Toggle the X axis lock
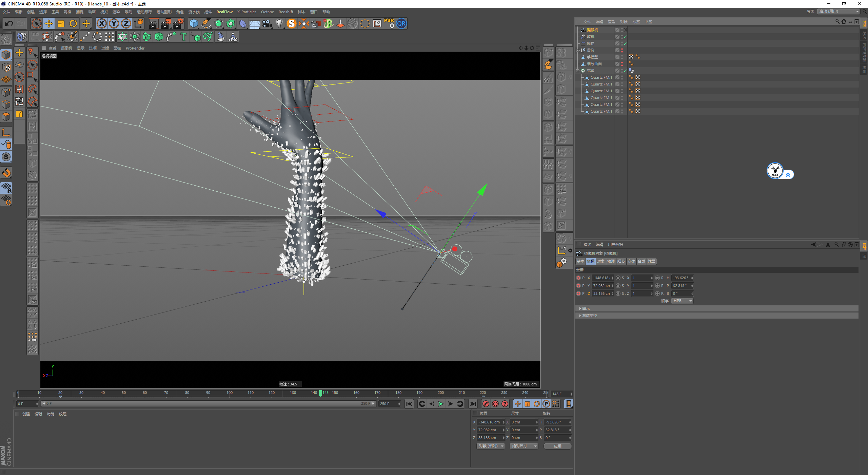Image resolution: width=868 pixels, height=475 pixels. [x=101, y=24]
